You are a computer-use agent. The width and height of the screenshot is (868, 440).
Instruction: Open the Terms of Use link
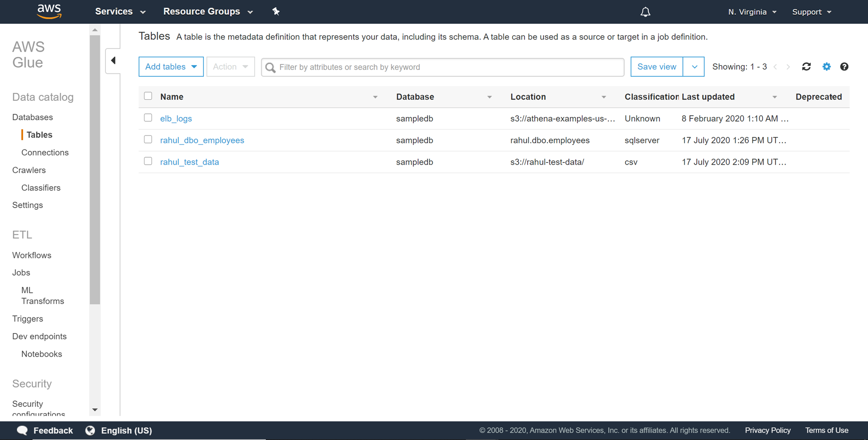point(827,430)
